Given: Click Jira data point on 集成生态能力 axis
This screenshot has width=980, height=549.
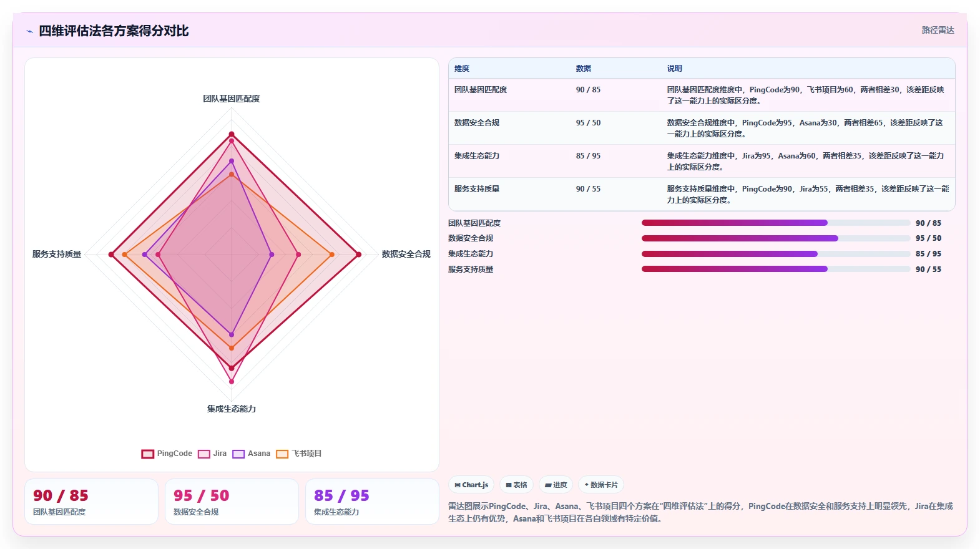Looking at the screenshot, I should (x=232, y=381).
